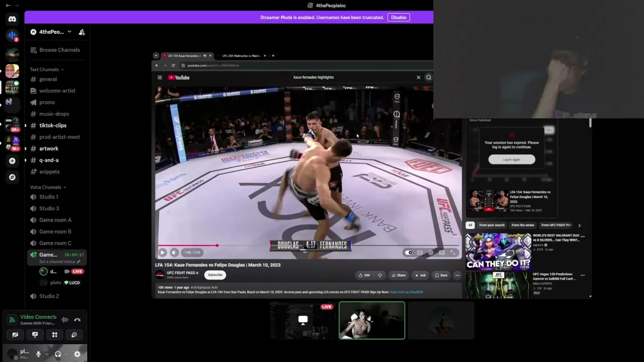The image size is (644, 362).
Task: Open microphone input device options arrow
Action: click(47, 354)
